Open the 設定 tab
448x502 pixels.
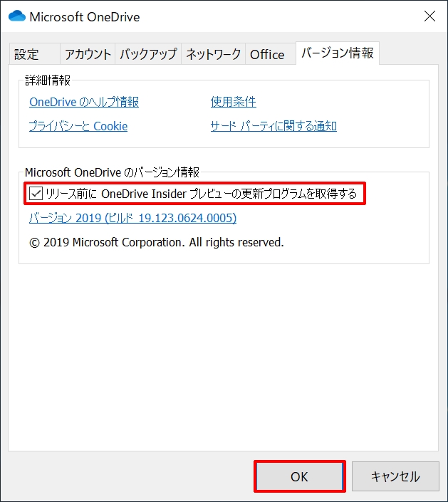(35, 54)
